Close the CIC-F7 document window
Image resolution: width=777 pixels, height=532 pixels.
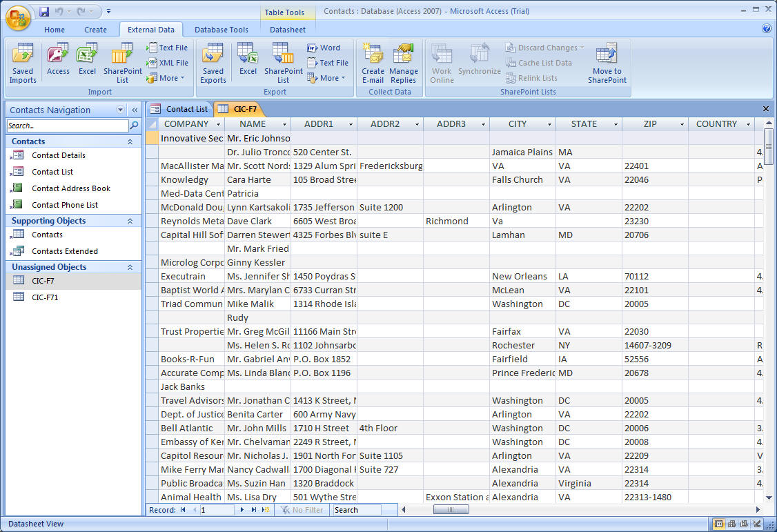[765, 108]
